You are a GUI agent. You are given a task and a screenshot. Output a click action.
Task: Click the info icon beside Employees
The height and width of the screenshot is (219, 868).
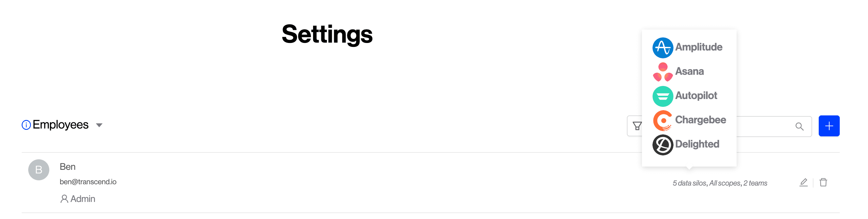point(26,125)
